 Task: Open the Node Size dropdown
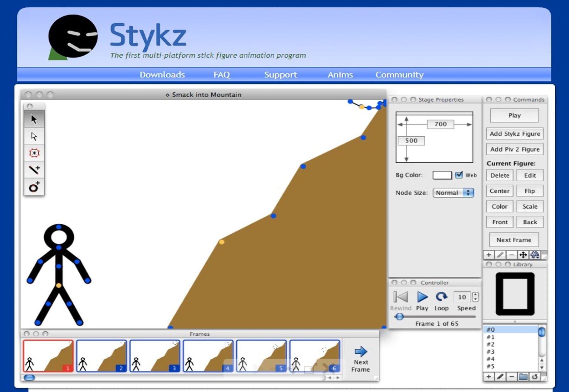click(453, 193)
